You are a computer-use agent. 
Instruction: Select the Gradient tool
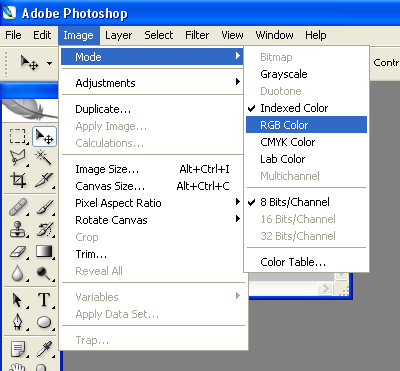(44, 251)
